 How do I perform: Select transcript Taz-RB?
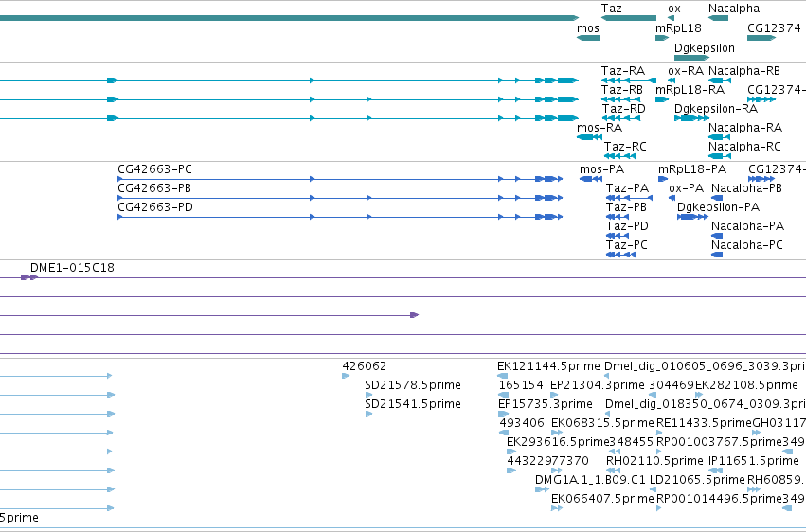[x=622, y=90]
